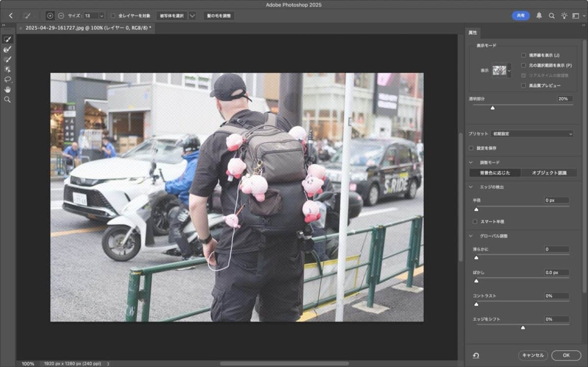This screenshot has width=588, height=367.
Task: Collapse the グローバル調整 section
Action: click(471, 236)
